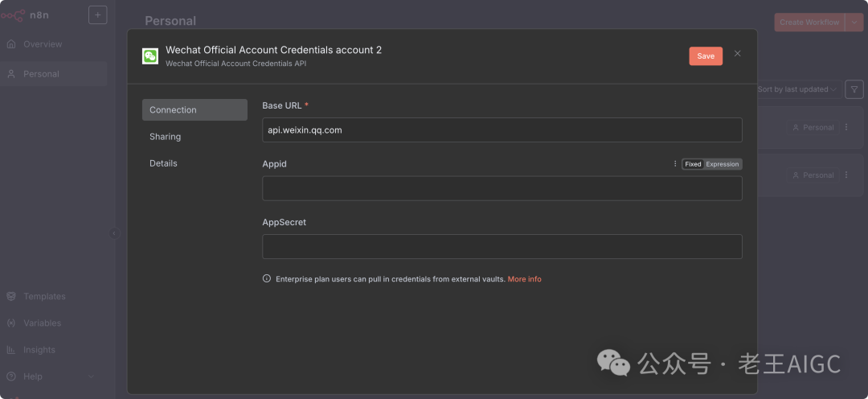
Task: Click the Appid input field
Action: (x=502, y=188)
